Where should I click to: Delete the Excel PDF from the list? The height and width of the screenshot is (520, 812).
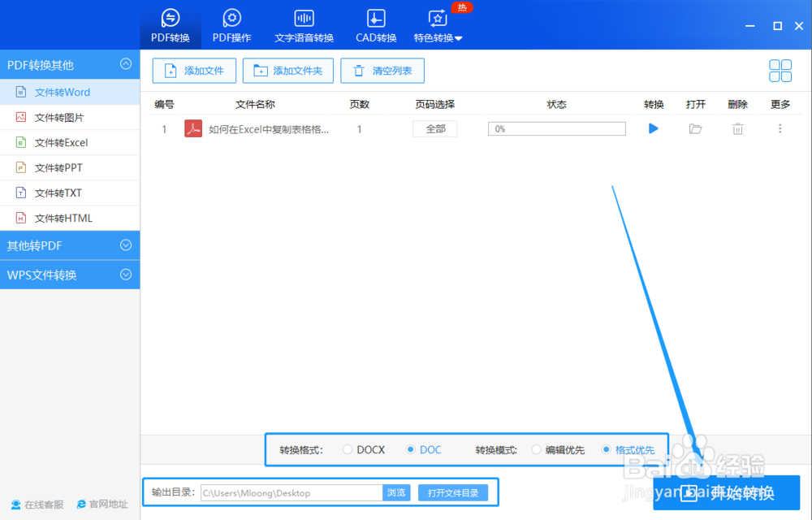[x=737, y=128]
